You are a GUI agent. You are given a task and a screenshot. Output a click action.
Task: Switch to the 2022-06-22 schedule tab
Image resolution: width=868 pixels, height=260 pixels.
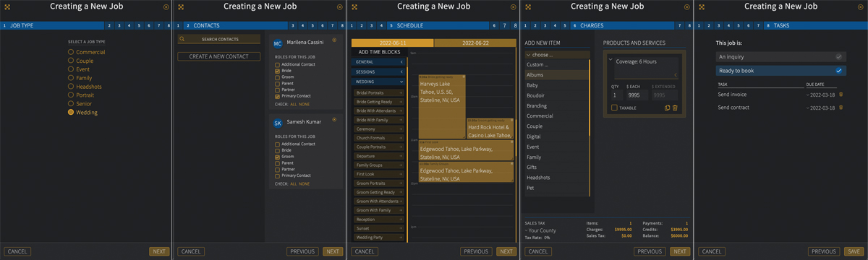click(475, 43)
